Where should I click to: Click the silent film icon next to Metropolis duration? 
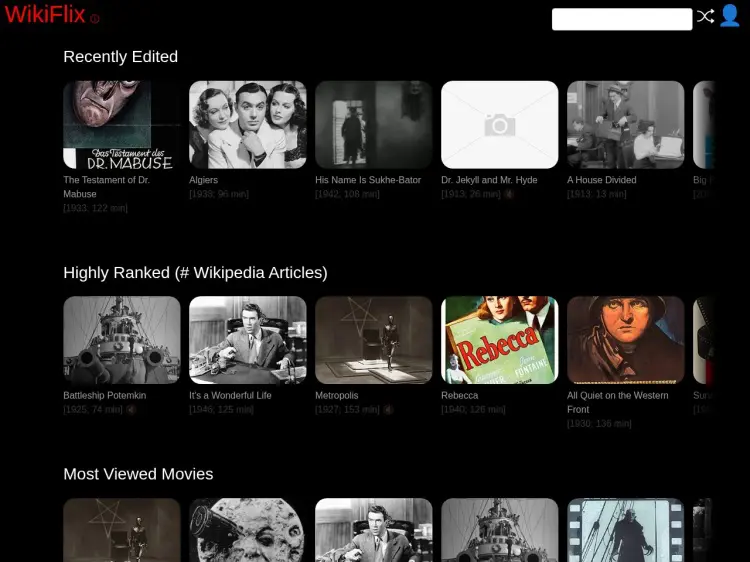tap(388, 409)
